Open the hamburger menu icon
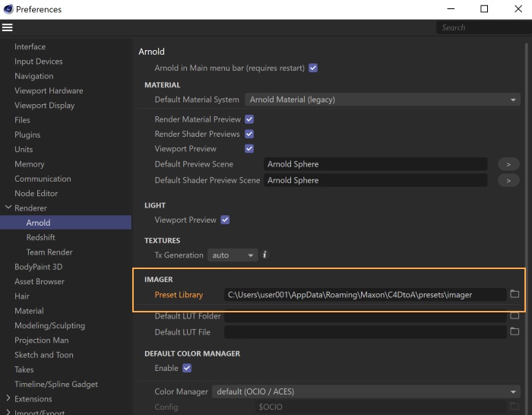532x415 pixels. point(7,27)
